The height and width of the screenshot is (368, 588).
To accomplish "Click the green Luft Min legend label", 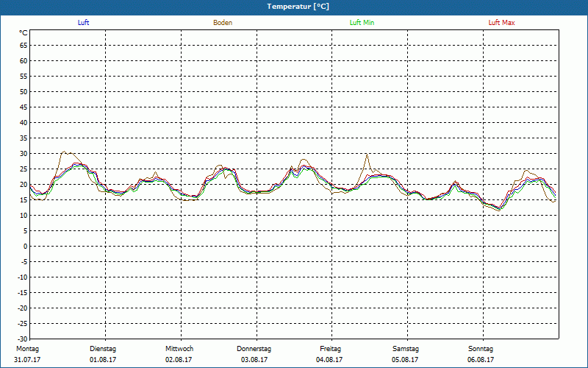I will 362,23.
